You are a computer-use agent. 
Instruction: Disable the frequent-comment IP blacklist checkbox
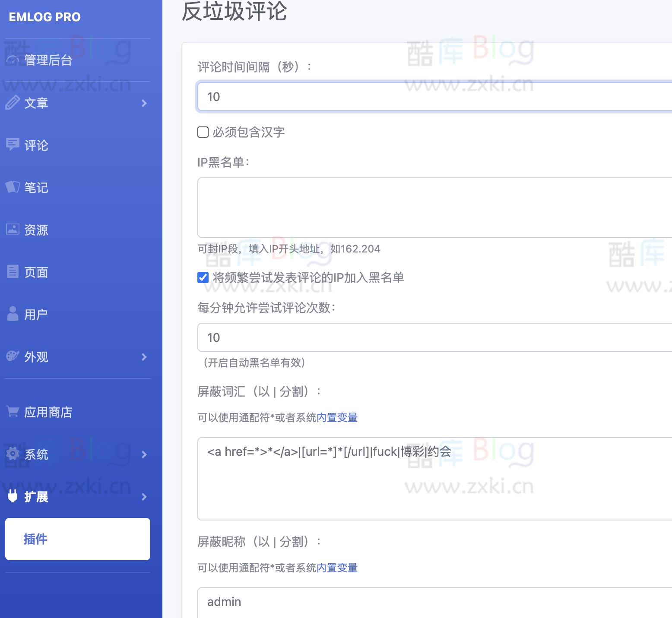point(203,278)
